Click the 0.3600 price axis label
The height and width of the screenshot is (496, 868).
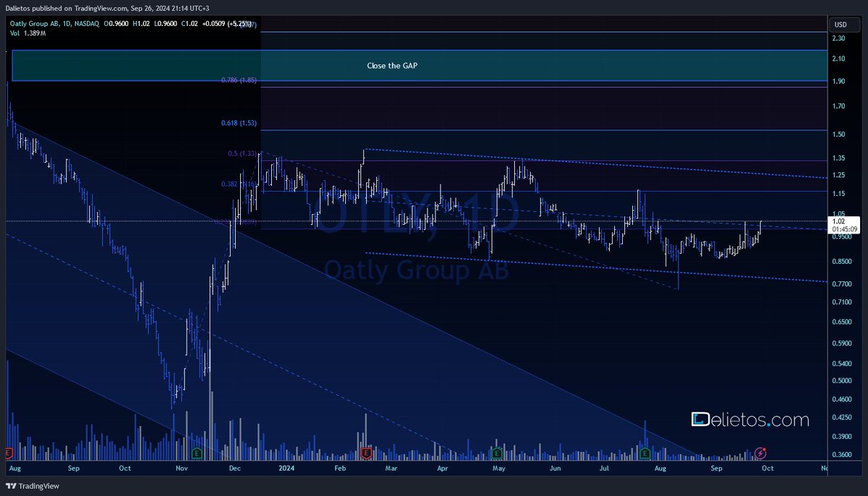tap(842, 455)
